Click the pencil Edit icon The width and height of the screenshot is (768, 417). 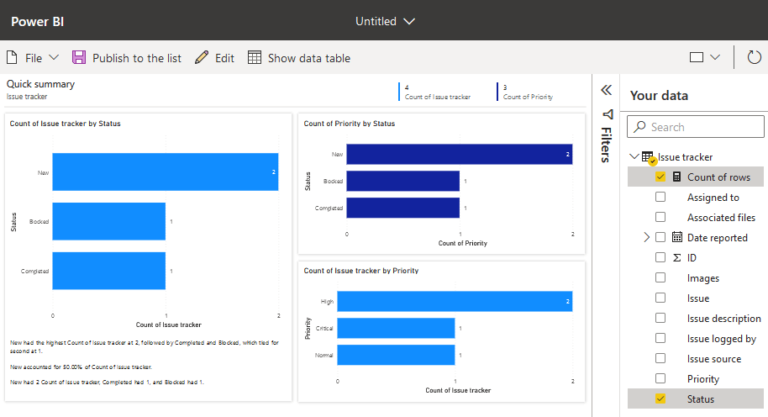click(x=201, y=58)
